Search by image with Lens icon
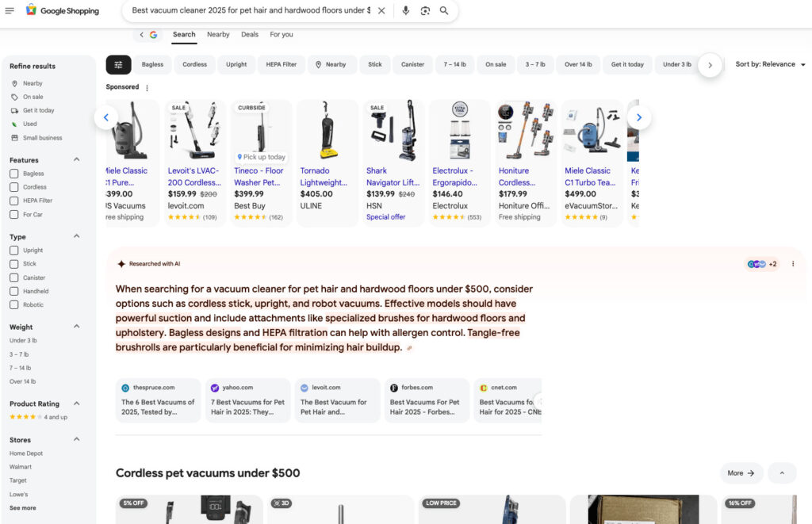This screenshot has width=812, height=524. point(425,11)
